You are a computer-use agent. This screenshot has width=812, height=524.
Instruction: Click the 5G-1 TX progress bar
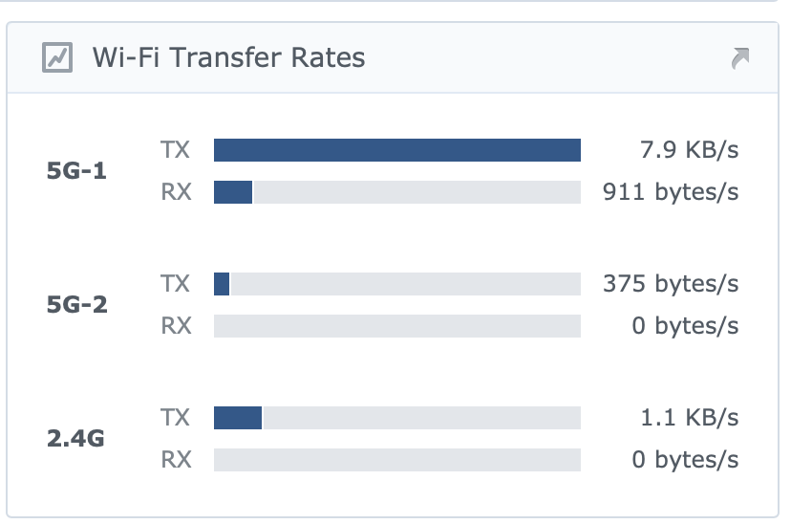point(397,150)
